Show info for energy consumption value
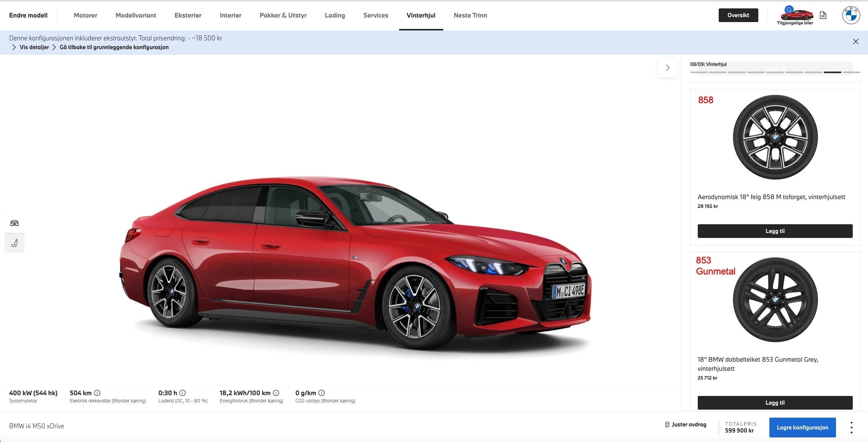Image resolution: width=868 pixels, height=442 pixels. (276, 393)
